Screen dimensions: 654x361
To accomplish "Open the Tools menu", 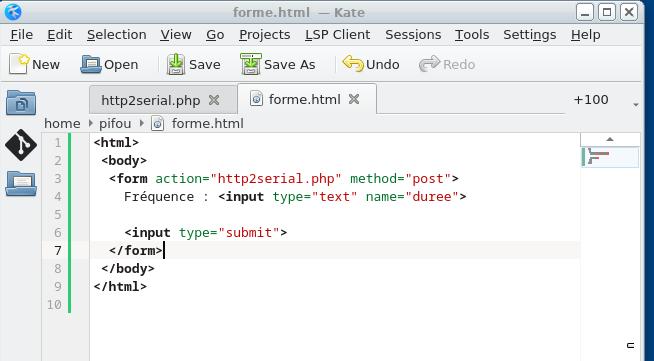I will click(472, 35).
